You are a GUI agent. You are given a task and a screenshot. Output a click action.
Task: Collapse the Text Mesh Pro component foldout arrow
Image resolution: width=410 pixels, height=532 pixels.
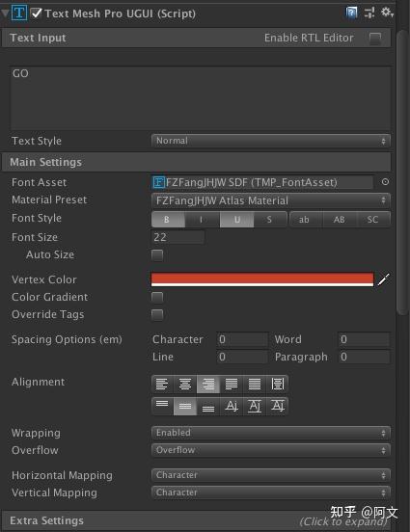point(5,13)
